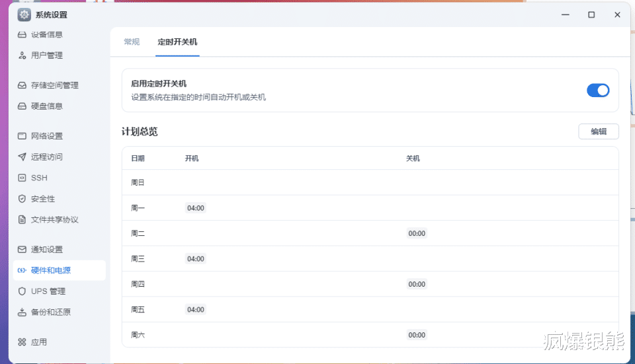Click the device info sidebar icon
The image size is (635, 364).
[22, 34]
